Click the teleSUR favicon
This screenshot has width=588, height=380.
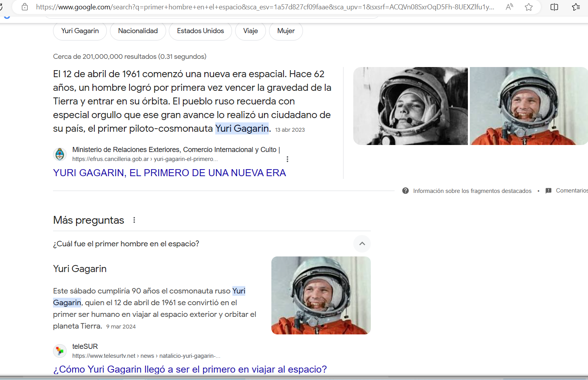point(60,351)
